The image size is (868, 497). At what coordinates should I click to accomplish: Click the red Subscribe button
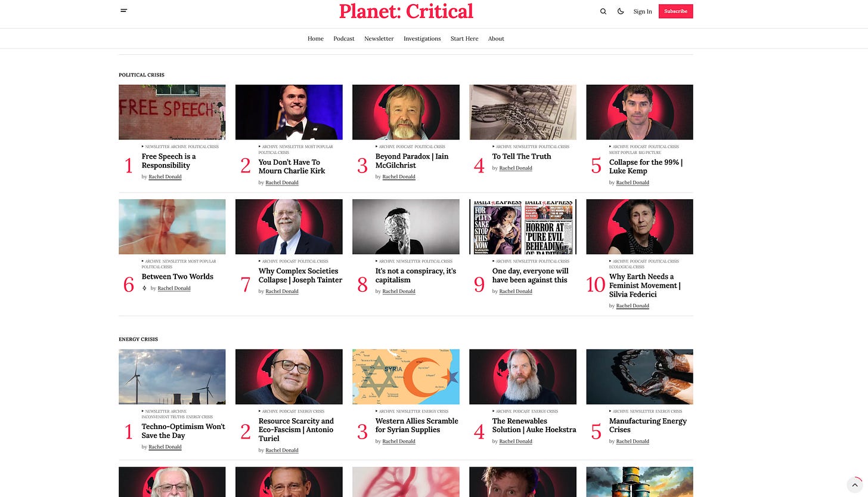pos(675,11)
